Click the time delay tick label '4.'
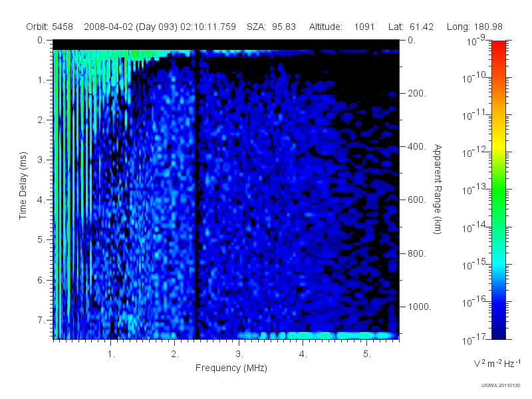Viewport: 532px width, 399px height. (x=41, y=200)
